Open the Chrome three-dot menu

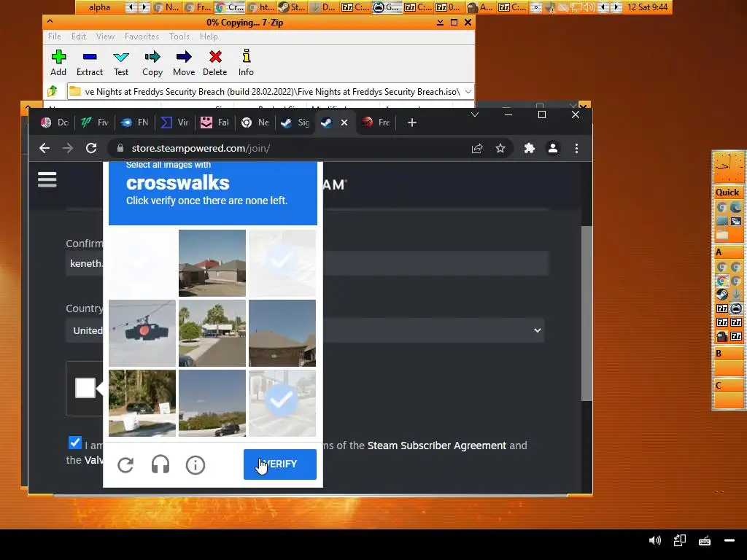576,149
